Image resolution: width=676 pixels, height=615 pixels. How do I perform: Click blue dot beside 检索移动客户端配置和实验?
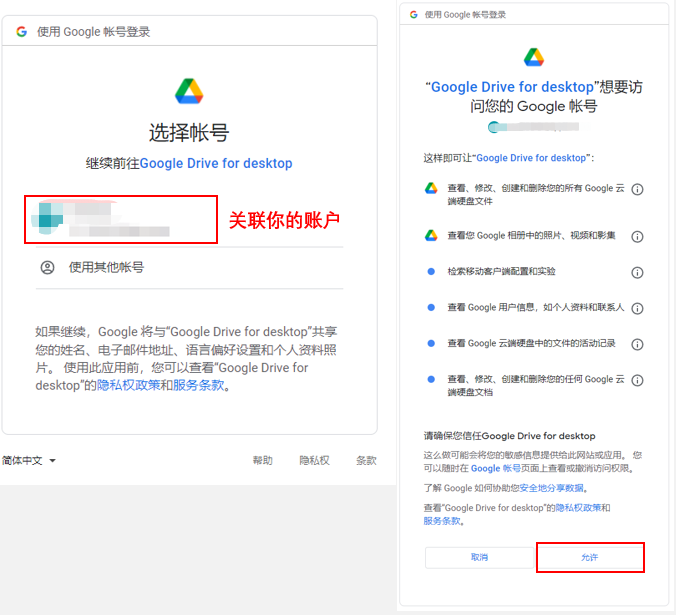click(x=431, y=272)
